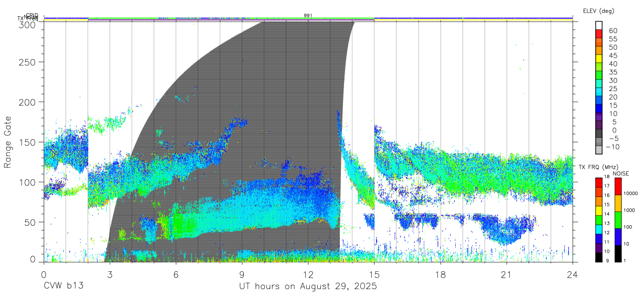
Task: Click the TX FRQ scale label '18'
Action: [x=606, y=177]
